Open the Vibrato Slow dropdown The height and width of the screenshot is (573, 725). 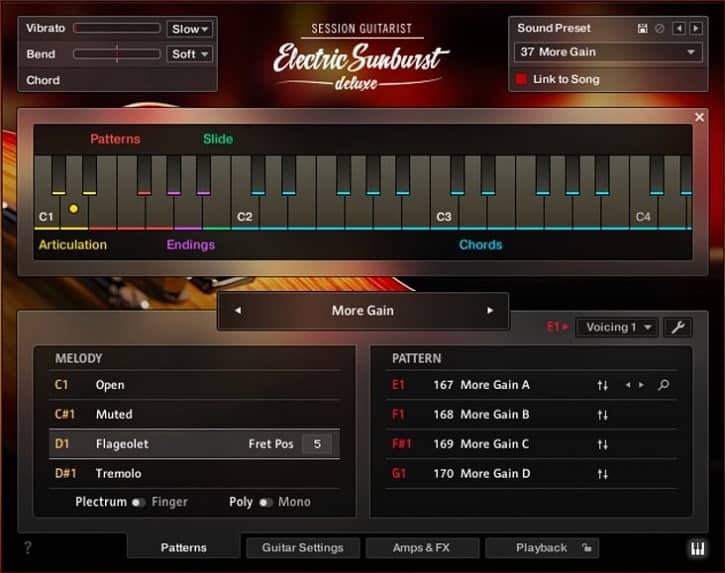point(190,29)
